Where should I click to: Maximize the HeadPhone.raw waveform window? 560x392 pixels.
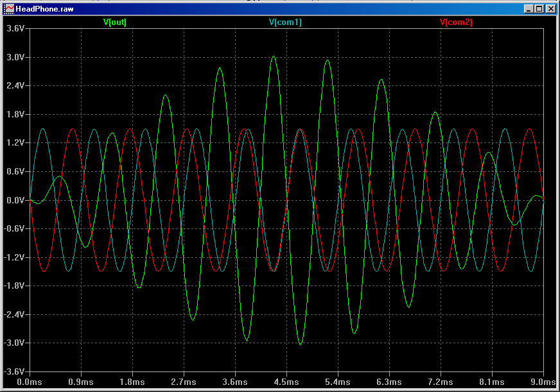coord(539,9)
